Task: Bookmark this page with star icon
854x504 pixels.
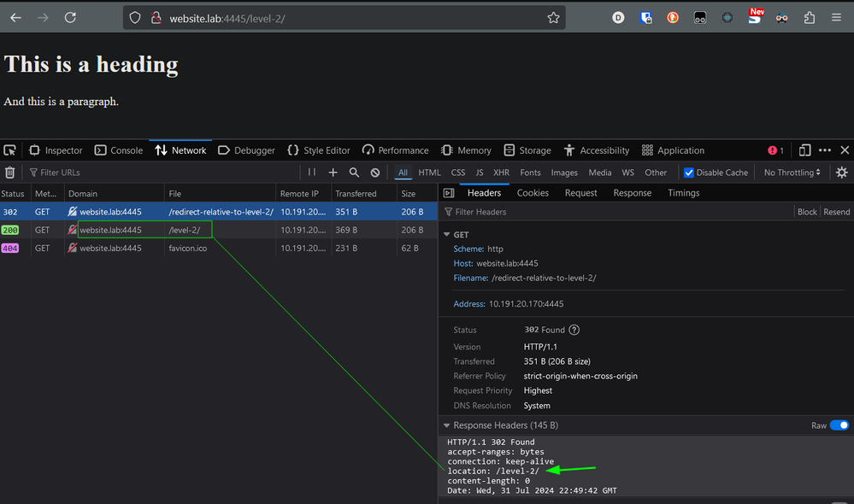Action: pyautogui.click(x=553, y=17)
